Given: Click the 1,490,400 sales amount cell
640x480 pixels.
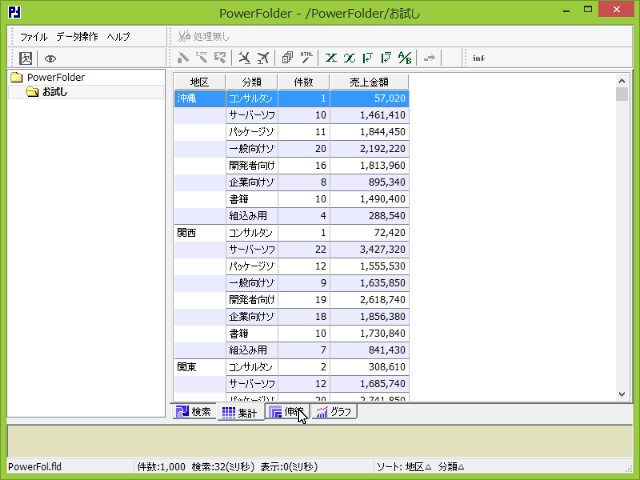Looking at the screenshot, I should click(x=369, y=199).
